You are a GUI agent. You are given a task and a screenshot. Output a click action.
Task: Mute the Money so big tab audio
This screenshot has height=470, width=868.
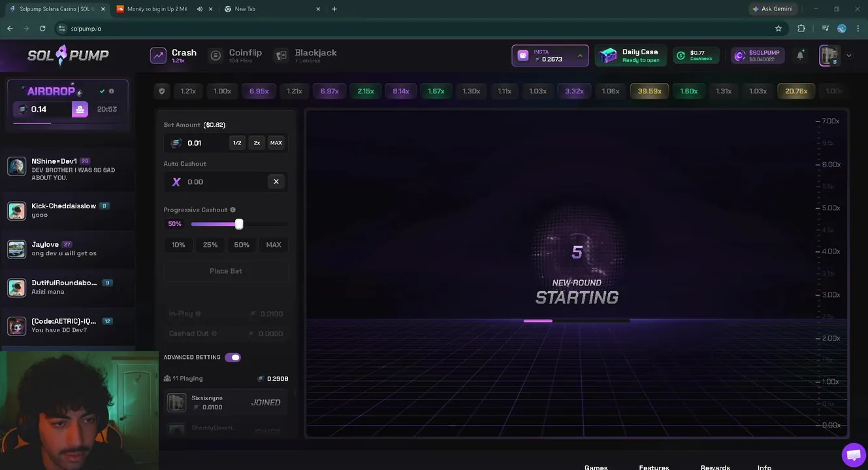(x=200, y=9)
